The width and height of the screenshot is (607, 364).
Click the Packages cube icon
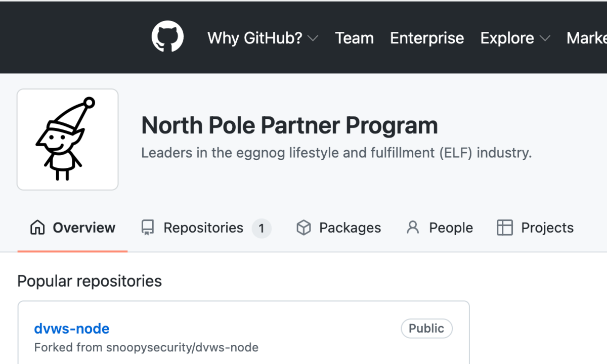[x=303, y=228]
